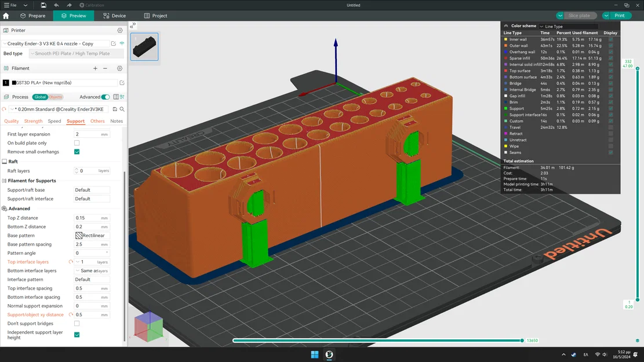Collapse the sidebar with double-arrow icon

[x=133, y=25]
